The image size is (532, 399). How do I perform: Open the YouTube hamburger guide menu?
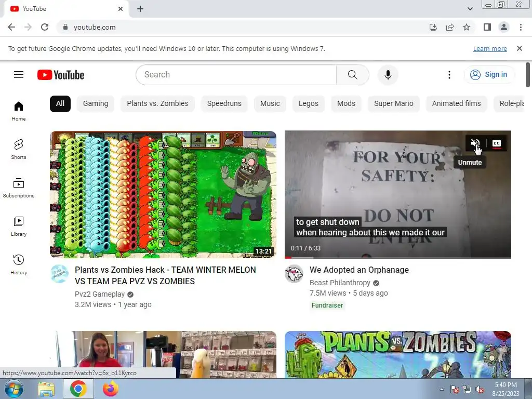pyautogui.click(x=19, y=75)
